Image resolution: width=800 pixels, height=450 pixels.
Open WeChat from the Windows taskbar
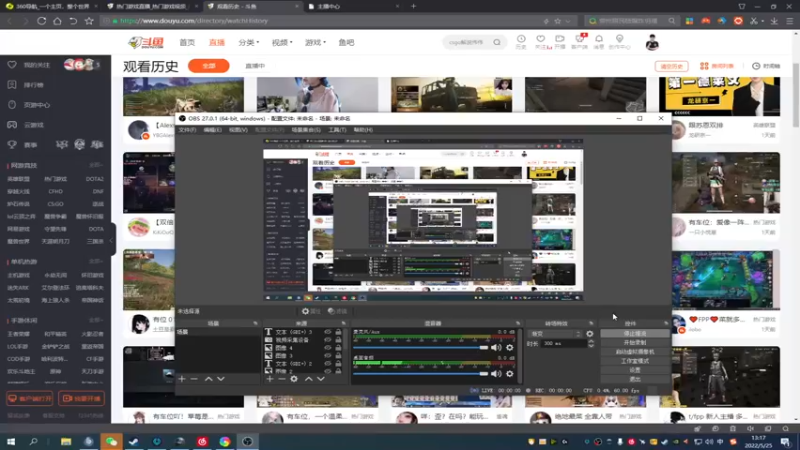click(111, 441)
